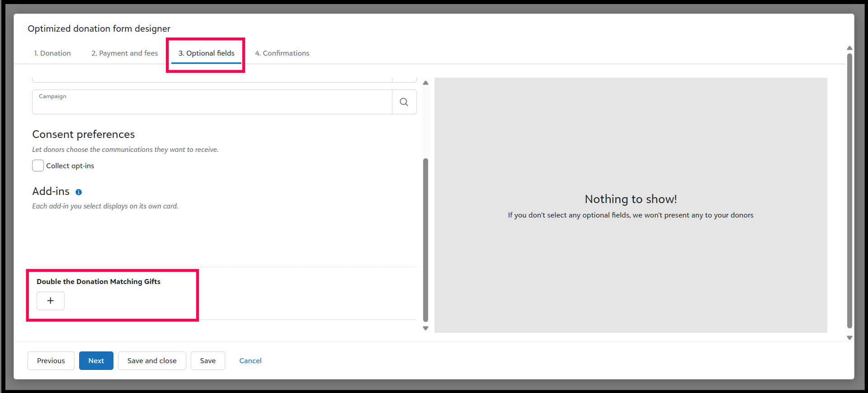The image size is (868, 393).
Task: Click the outer dialog's vertical scrollbar thumb
Action: tap(849, 190)
